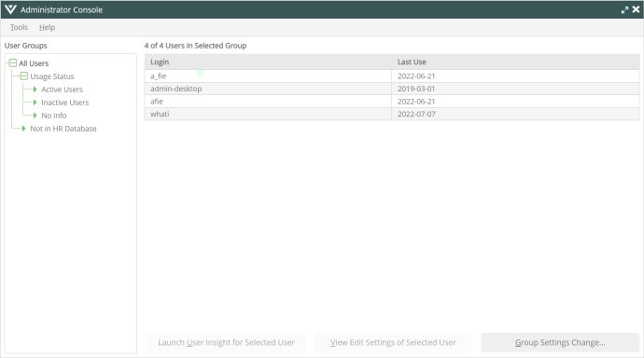This screenshot has height=358, width=644.
Task: Collapse the Usage Status node
Action: pyautogui.click(x=24, y=76)
